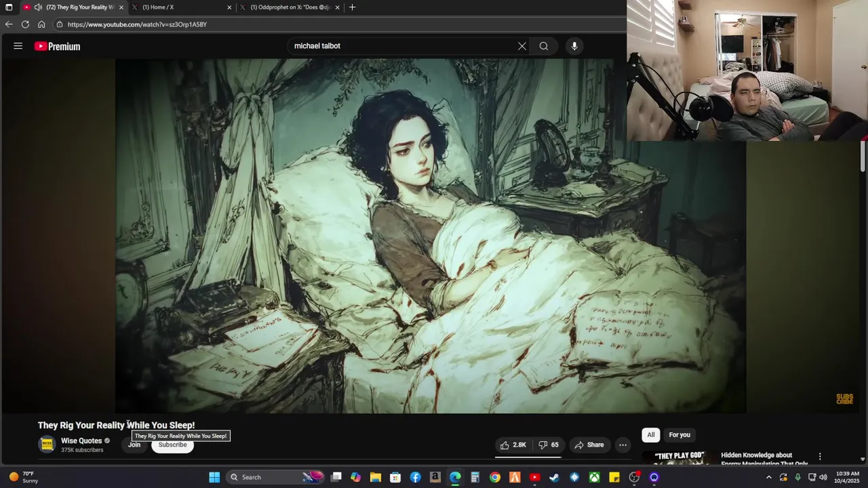Open the "They Play God" video thumbnail

click(x=679, y=457)
